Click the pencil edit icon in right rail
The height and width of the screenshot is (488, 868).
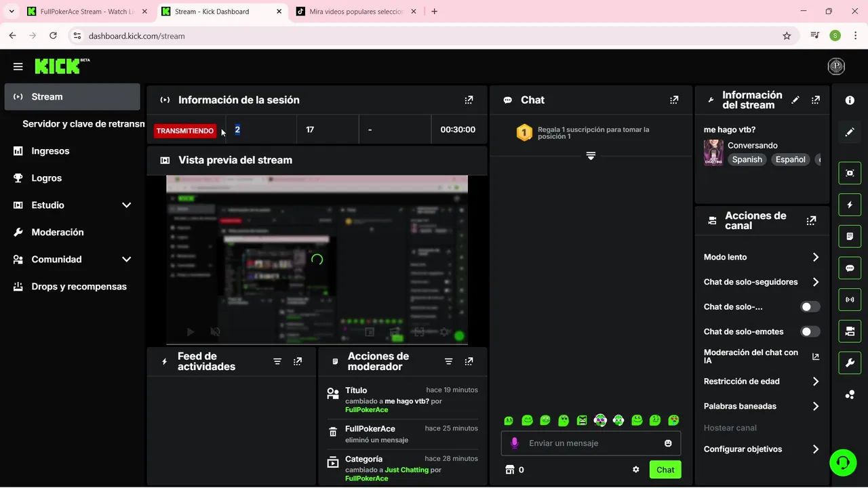click(x=850, y=132)
